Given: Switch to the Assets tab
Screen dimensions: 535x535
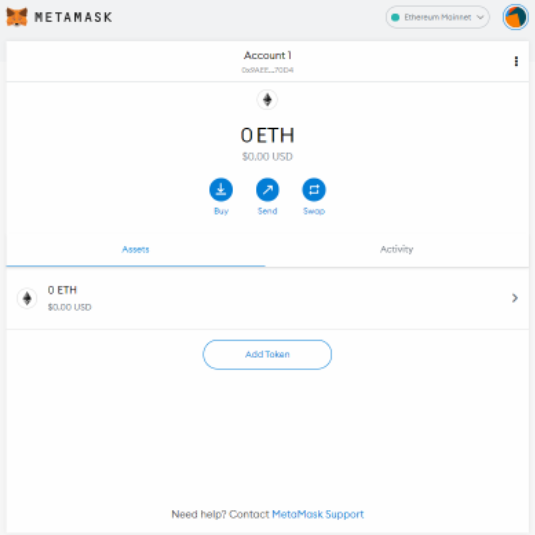Looking at the screenshot, I should 135,249.
